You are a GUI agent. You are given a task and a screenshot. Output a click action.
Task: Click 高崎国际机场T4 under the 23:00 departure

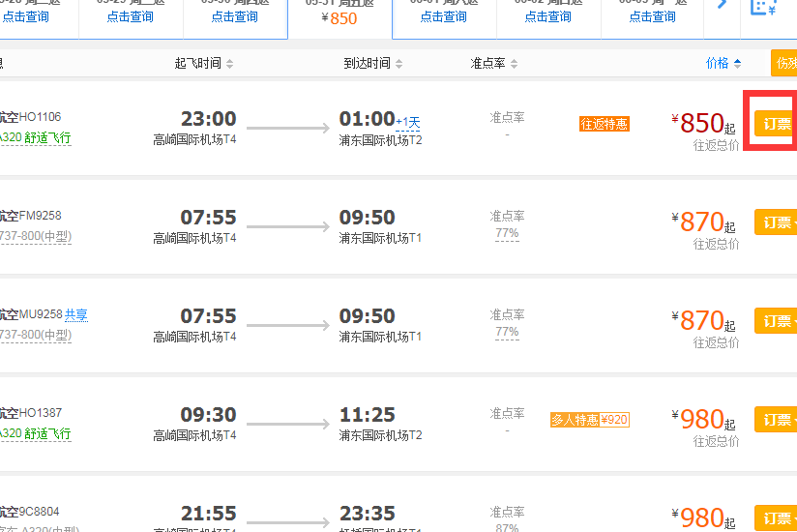tap(194, 139)
